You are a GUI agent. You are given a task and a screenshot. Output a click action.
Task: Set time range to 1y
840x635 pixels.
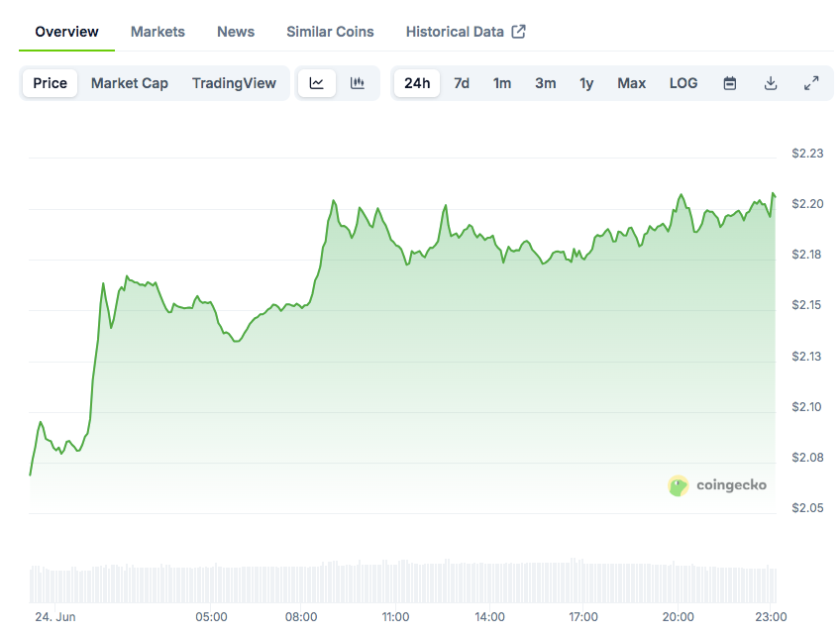coord(586,83)
